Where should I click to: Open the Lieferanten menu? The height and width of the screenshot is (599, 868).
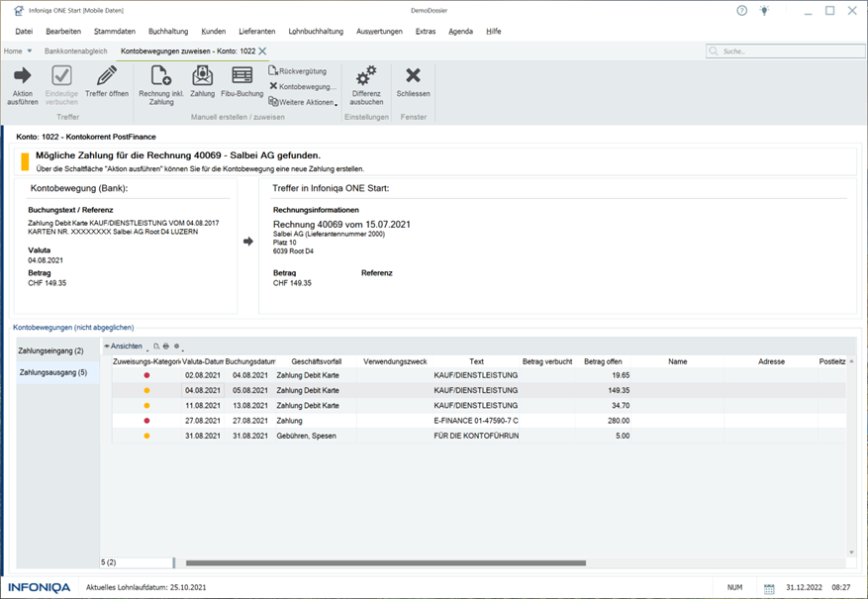[x=257, y=32]
